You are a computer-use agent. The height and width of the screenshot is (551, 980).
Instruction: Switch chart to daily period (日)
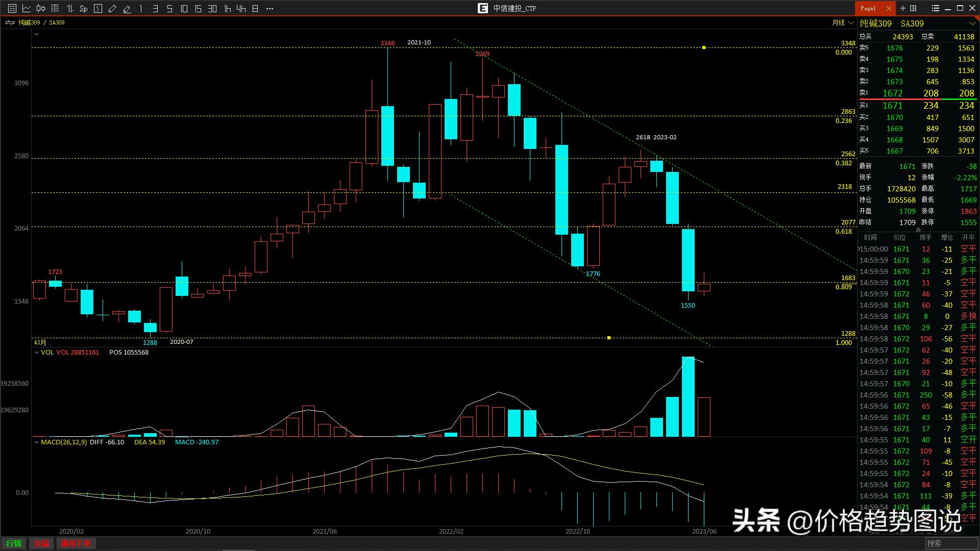coord(255,8)
